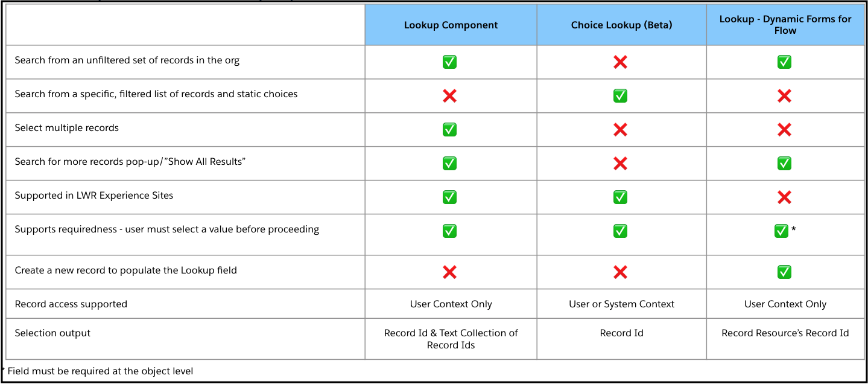This screenshot has width=868, height=384.
Task: Click red X for create new record under Lookup Component
Action: click(x=449, y=272)
